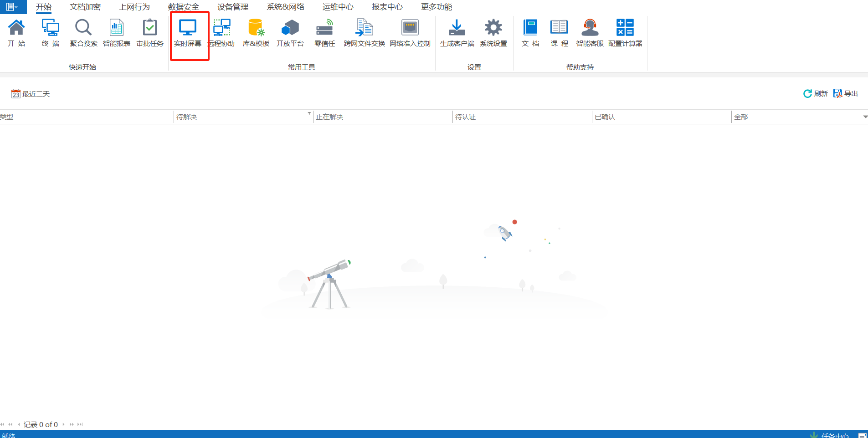Click the 已确认 column header
The image size is (868, 438).
point(662,117)
